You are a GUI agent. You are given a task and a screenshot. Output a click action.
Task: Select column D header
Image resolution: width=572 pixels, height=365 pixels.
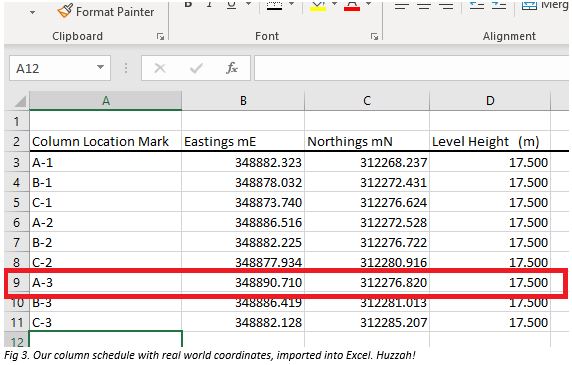coord(490,101)
